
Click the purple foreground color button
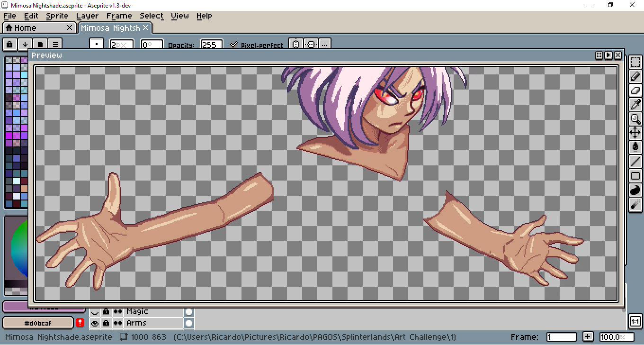pyautogui.click(x=15, y=308)
